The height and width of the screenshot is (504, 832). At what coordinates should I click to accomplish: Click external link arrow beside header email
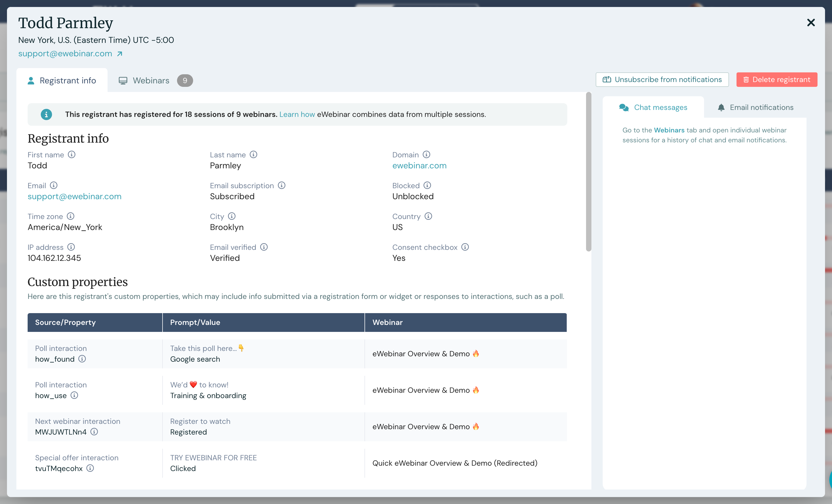tap(120, 54)
